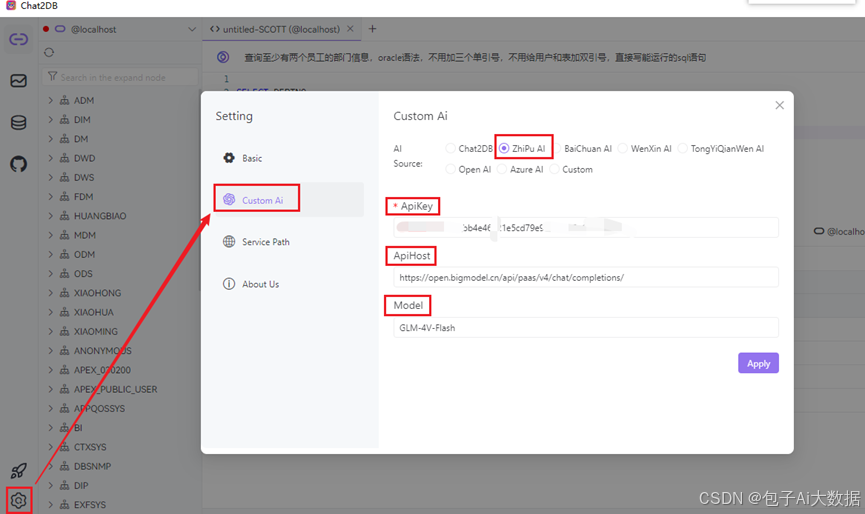
Task: Expand the EXFSYS schema node
Action: coord(50,505)
